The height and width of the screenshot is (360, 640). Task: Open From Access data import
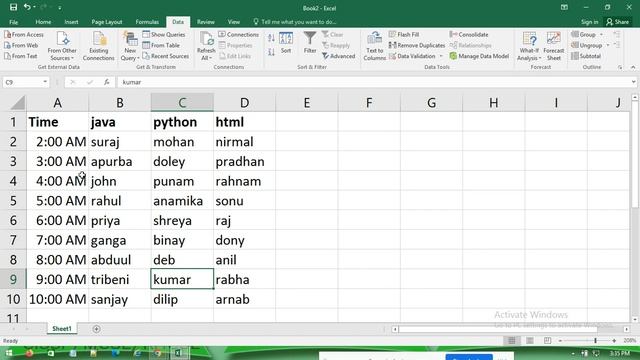[24, 35]
